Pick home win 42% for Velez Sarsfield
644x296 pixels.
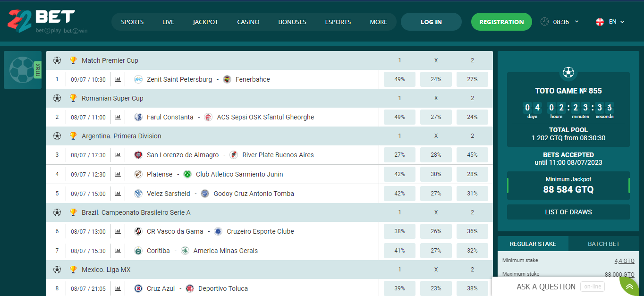pos(399,194)
